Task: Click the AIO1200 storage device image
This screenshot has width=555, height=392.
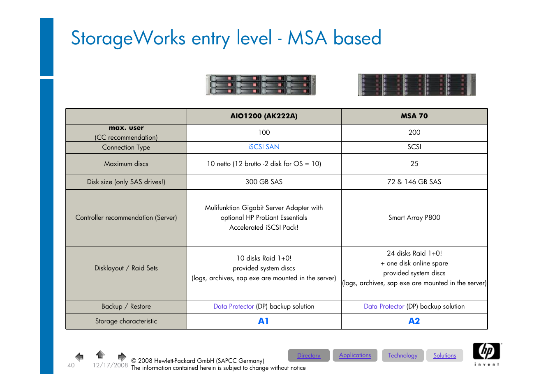Action: pos(261,85)
